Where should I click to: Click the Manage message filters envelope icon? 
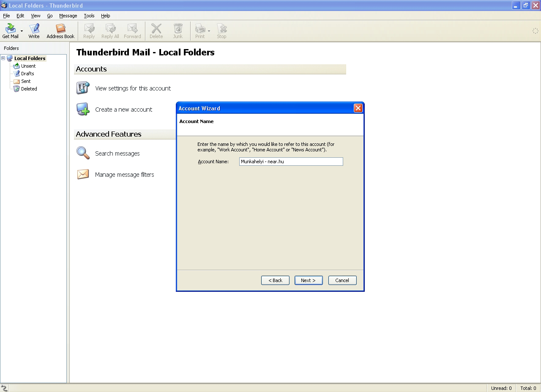pyautogui.click(x=83, y=174)
